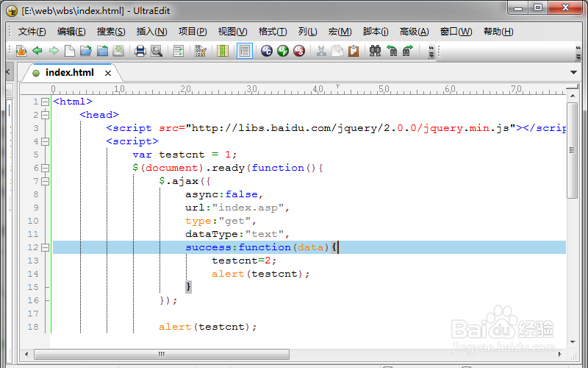Image resolution: width=588 pixels, height=368 pixels.
Task: Click the Copy pages icon
Action: pyautogui.click(x=337, y=51)
